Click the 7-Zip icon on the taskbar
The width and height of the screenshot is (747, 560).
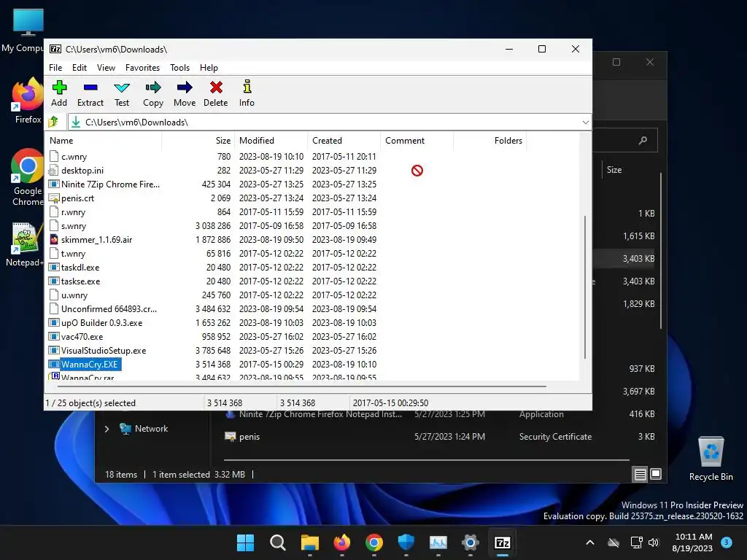click(502, 542)
